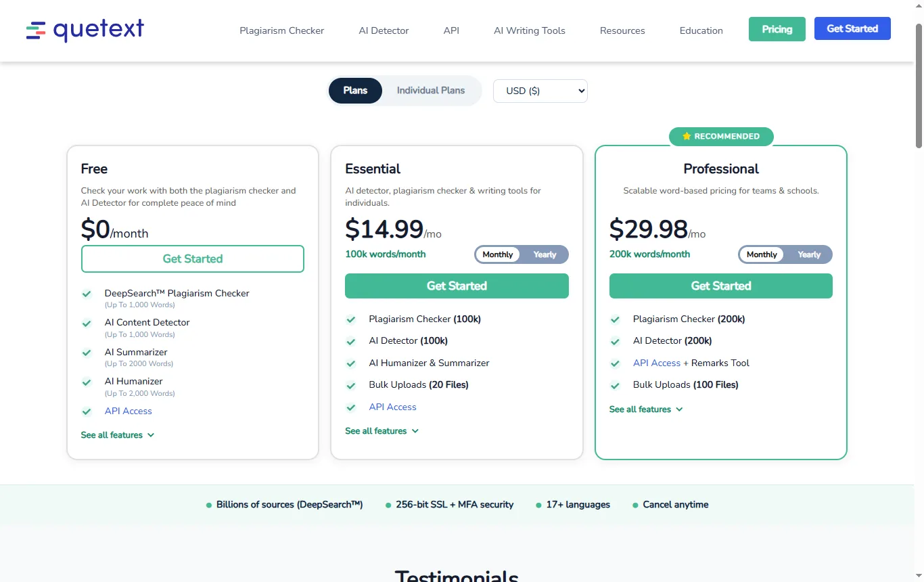
Task: Click the checkmark beside AI Summarizer
Action: (87, 353)
